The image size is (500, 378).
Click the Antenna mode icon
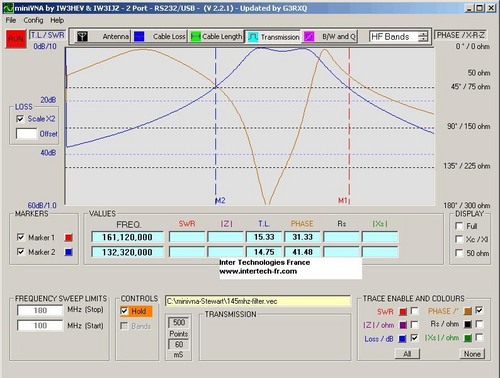click(82, 36)
